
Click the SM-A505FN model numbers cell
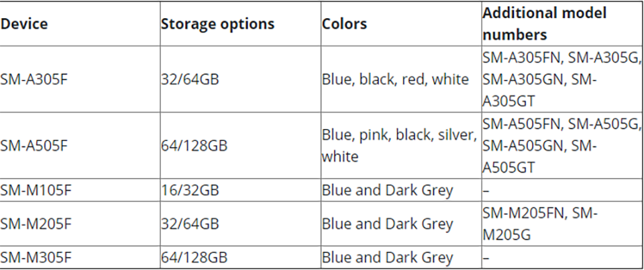click(562, 146)
